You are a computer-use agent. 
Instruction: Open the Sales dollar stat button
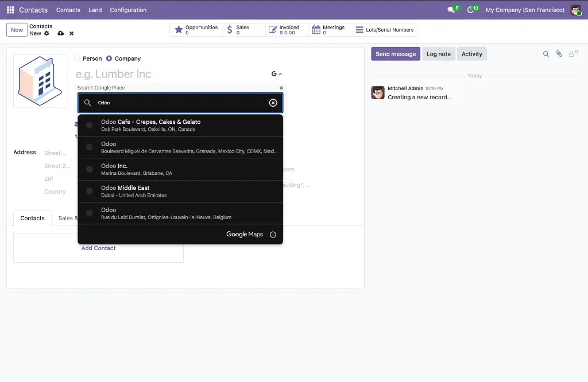(x=243, y=30)
